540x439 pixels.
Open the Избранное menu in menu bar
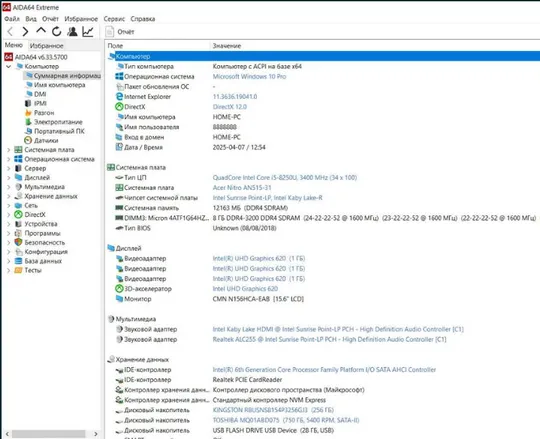click(81, 19)
